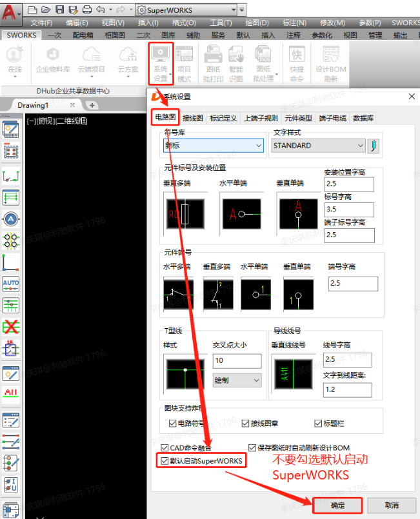Click the 标号字高 field showing 3.5
This screenshot has width=420, height=519.
349,210
